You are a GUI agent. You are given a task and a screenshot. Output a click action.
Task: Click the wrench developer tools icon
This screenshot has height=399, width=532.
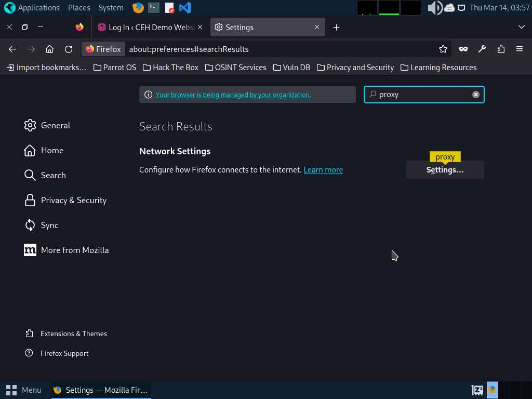(x=482, y=49)
